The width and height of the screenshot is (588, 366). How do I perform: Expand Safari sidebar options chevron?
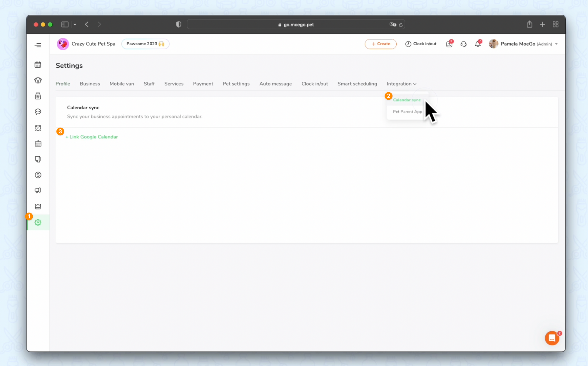click(75, 24)
